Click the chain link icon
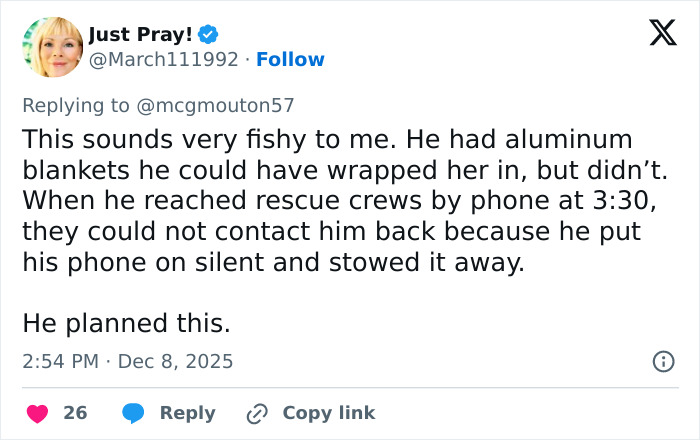The width and height of the screenshot is (700, 440). click(x=258, y=413)
